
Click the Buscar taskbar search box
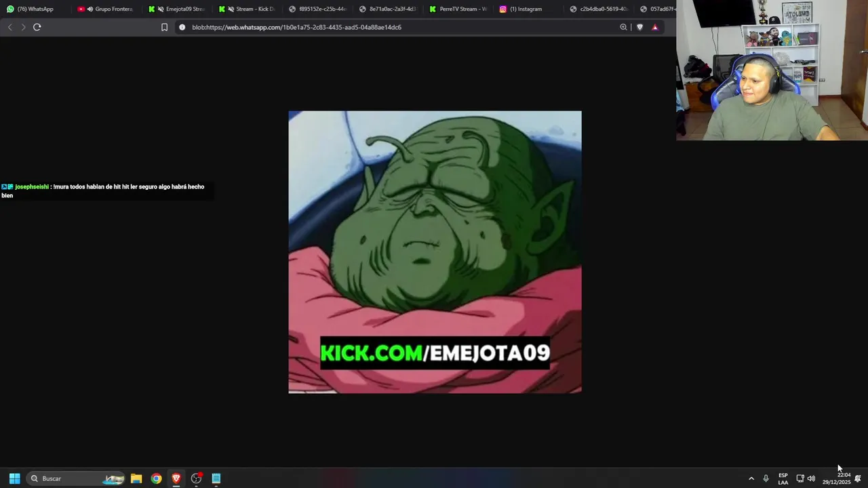(76, 479)
